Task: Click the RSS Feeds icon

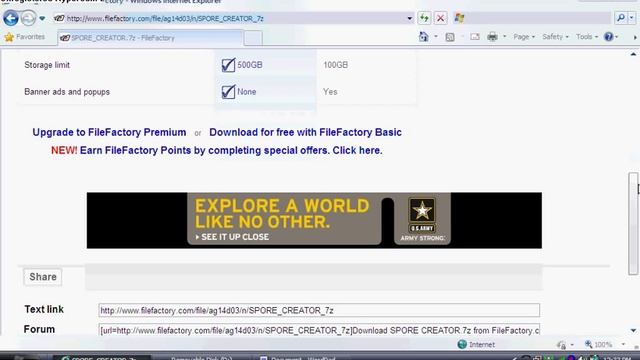Action: [450, 37]
